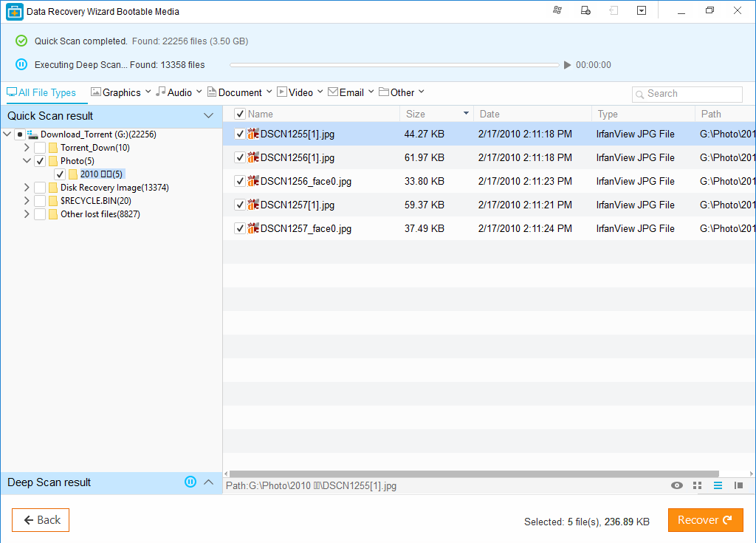Toggle the select-all Name header checkbox

pyautogui.click(x=240, y=114)
